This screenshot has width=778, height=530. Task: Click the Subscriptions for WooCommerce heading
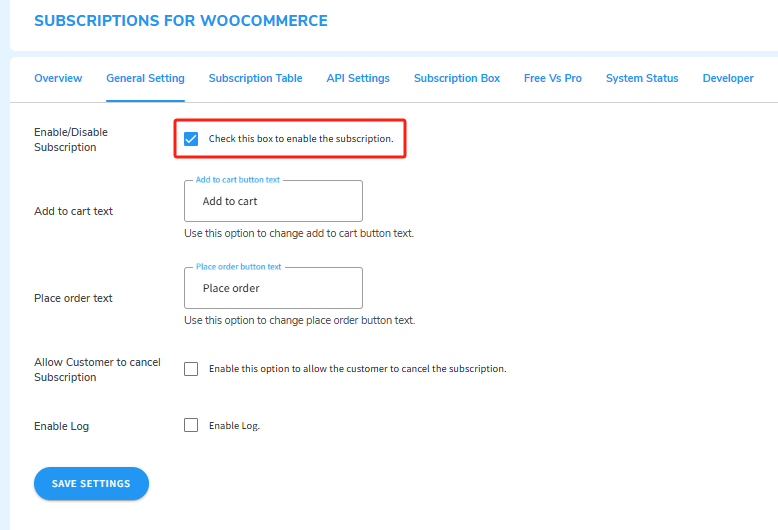tap(181, 20)
